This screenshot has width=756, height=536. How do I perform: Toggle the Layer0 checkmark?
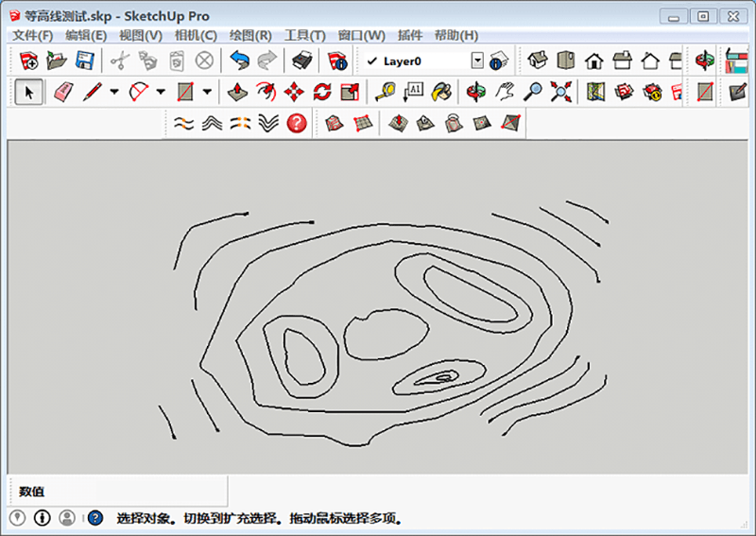(371, 61)
